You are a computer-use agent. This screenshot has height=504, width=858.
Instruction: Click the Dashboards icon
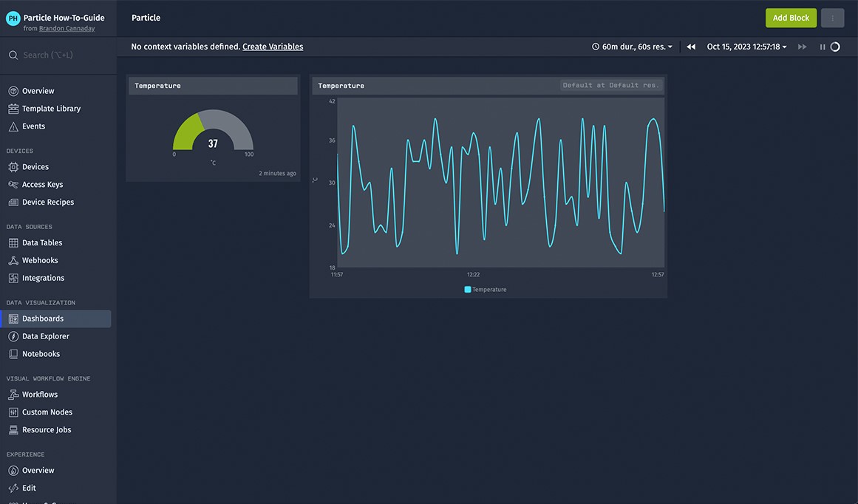click(x=13, y=319)
